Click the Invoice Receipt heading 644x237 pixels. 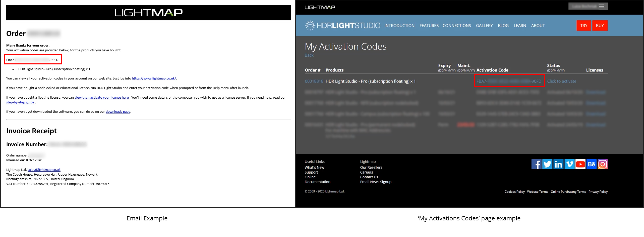tap(31, 131)
